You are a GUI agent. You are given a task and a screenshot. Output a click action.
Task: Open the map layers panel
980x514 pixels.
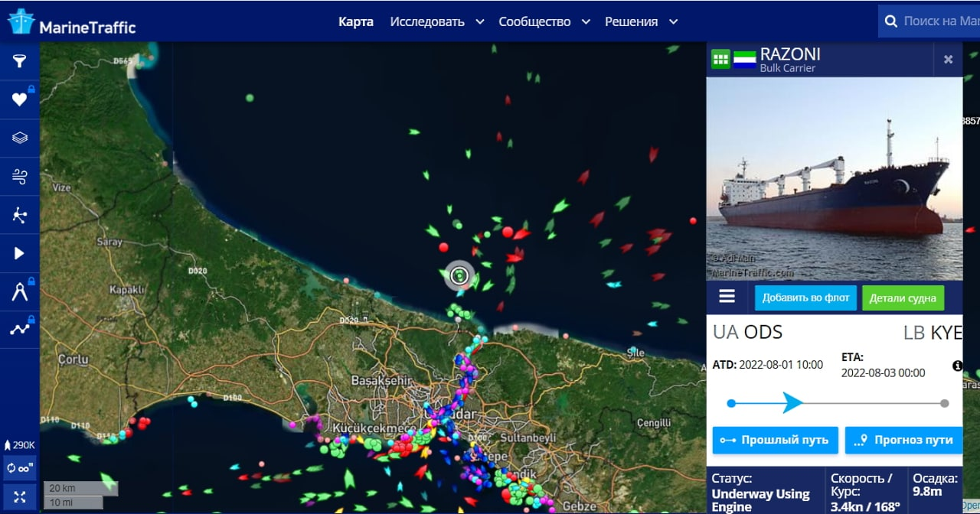(x=19, y=138)
